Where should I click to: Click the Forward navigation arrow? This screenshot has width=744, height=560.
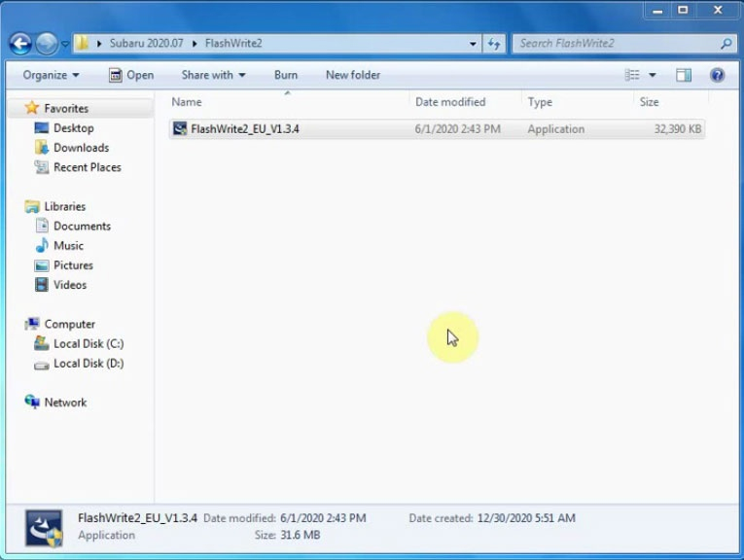[47, 44]
